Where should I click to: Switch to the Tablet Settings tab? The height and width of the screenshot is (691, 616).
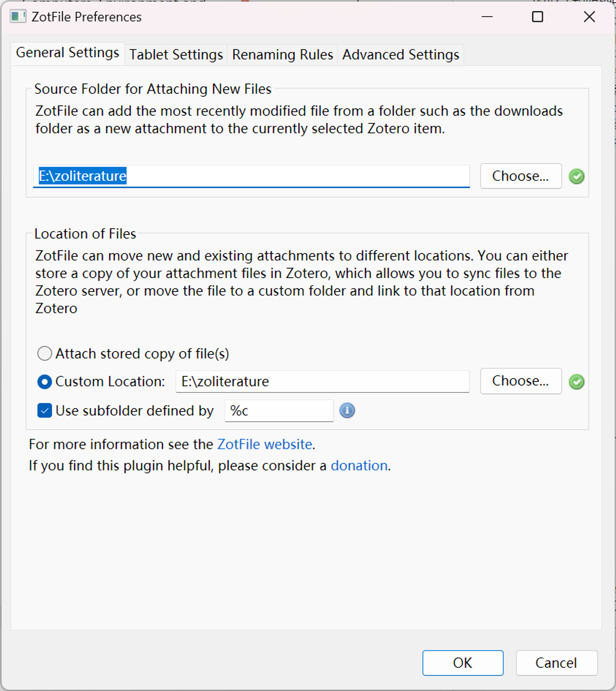tap(176, 55)
